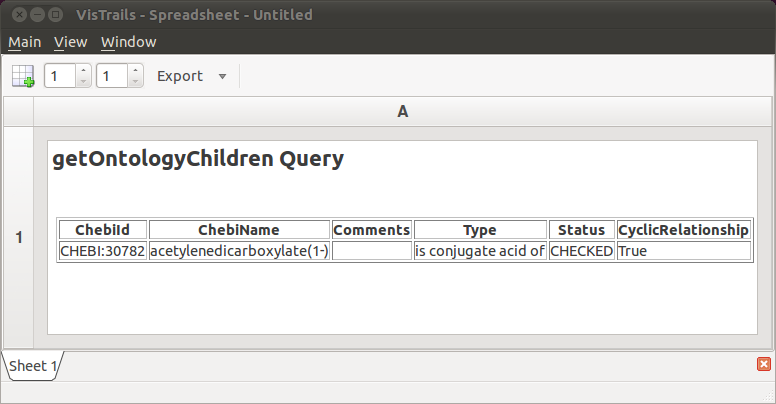Select the Sheet 1 tab
Image resolution: width=776 pixels, height=404 pixels.
point(30,366)
